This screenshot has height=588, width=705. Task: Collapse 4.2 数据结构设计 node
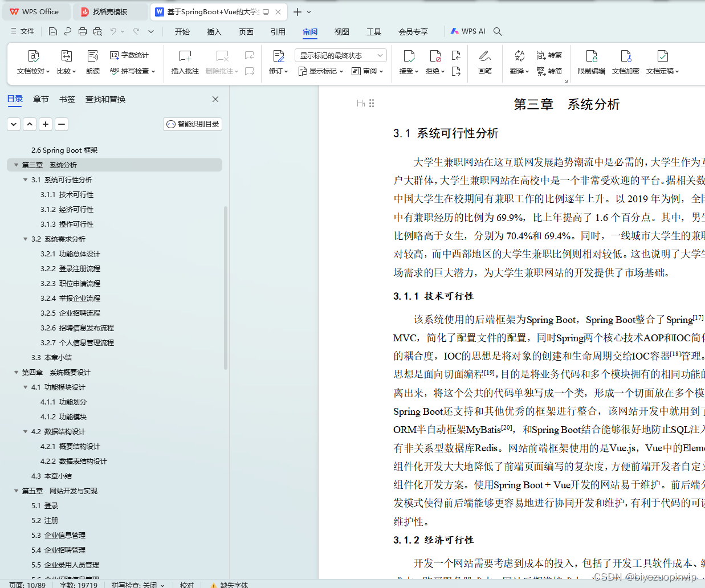25,431
